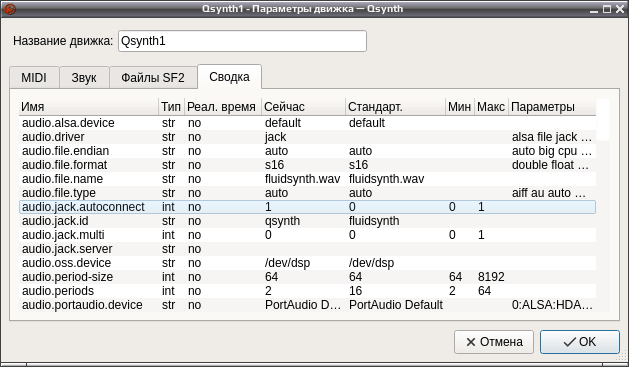Click the Название движка input field
Image resolution: width=629 pixels, height=367 pixels.
click(x=242, y=41)
